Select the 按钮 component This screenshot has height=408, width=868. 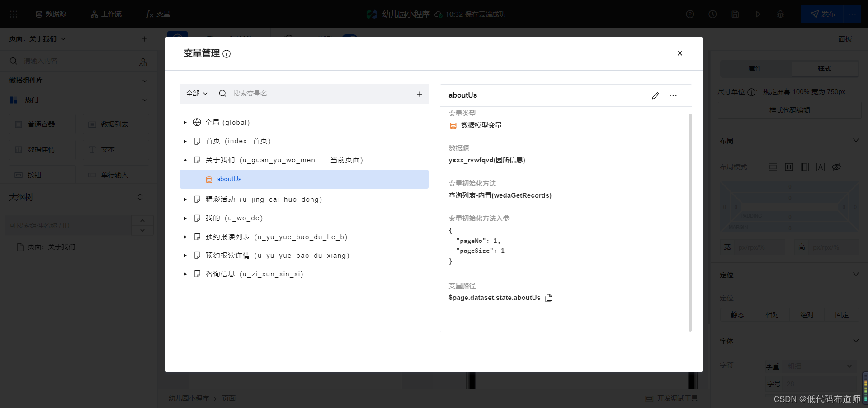click(x=43, y=175)
